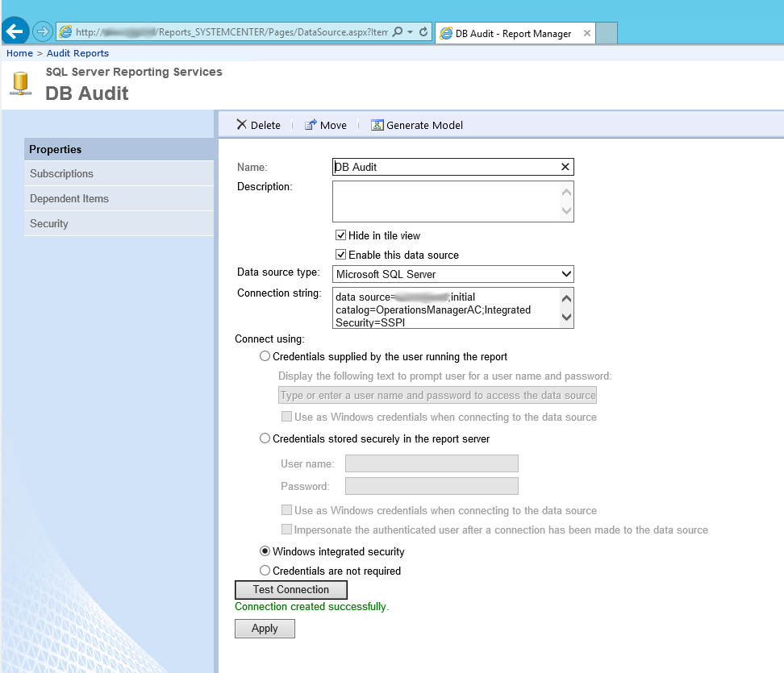Click the 'DB Audit' page title
The height and width of the screenshot is (673, 784).
[x=87, y=93]
